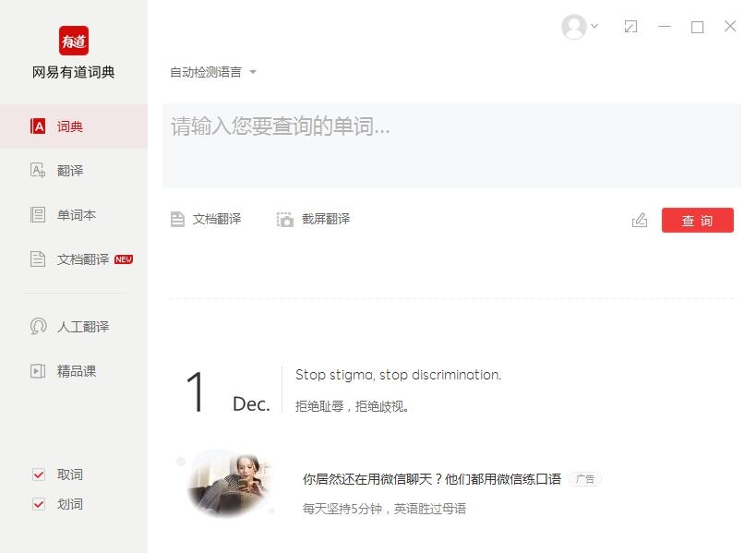Click the red 查询 search button
Image resolution: width=756 pixels, height=553 pixels.
click(697, 221)
